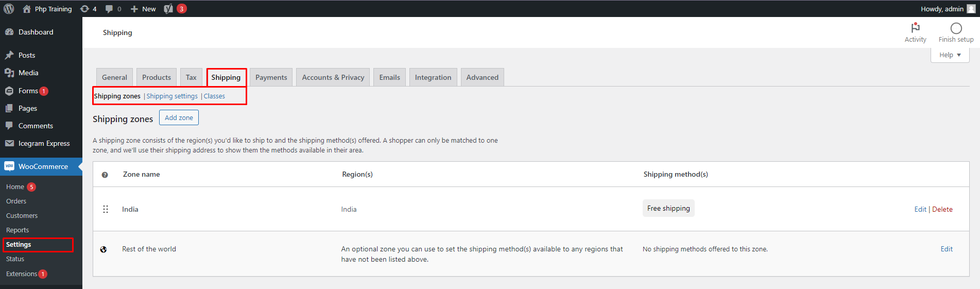Click the Finish setup circle icon
The height and width of the screenshot is (289, 980).
(956, 28)
